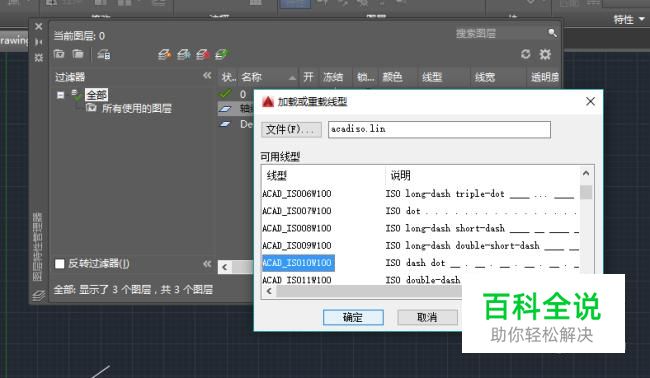This screenshot has height=378, width=650.
Task: Click the 颜色 column header
Action: tap(392, 77)
